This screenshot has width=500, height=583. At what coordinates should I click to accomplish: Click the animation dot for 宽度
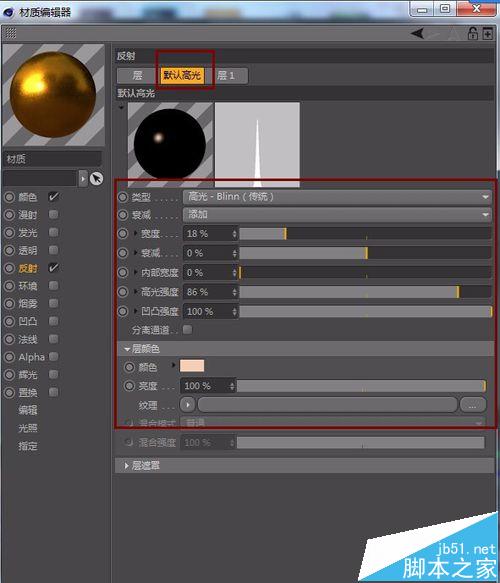[123, 233]
